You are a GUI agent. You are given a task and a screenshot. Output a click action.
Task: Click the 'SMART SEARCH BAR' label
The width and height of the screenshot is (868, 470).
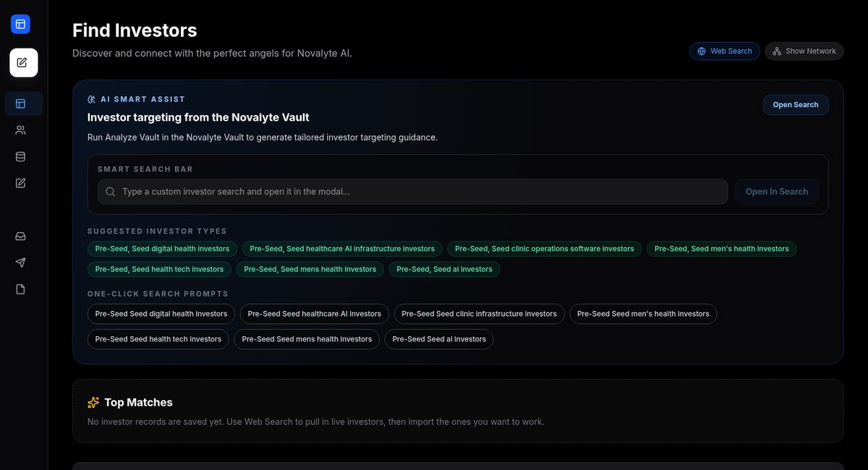tap(145, 169)
